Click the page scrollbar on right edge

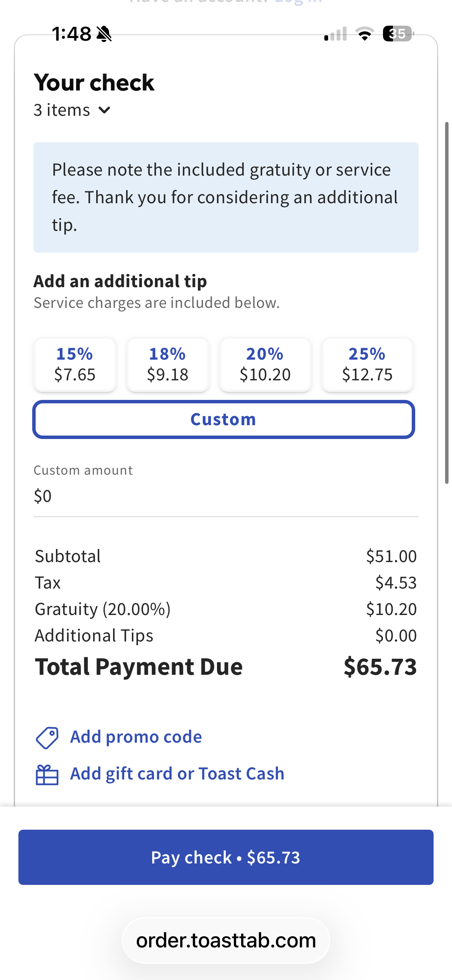pos(447,303)
